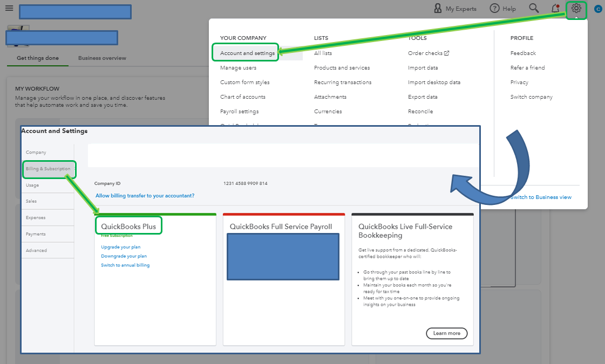Switch to the Business overview tab

101,58
